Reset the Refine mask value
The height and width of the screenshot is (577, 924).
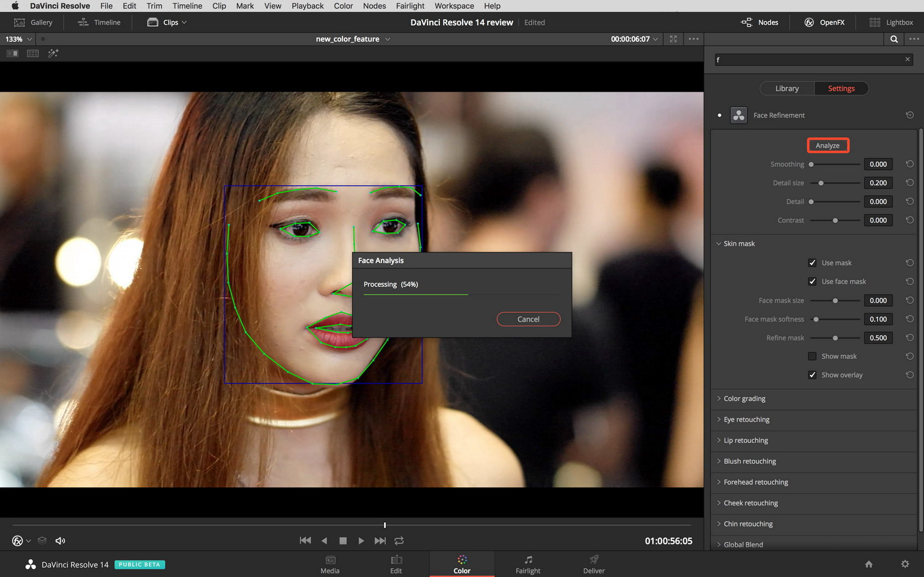910,337
